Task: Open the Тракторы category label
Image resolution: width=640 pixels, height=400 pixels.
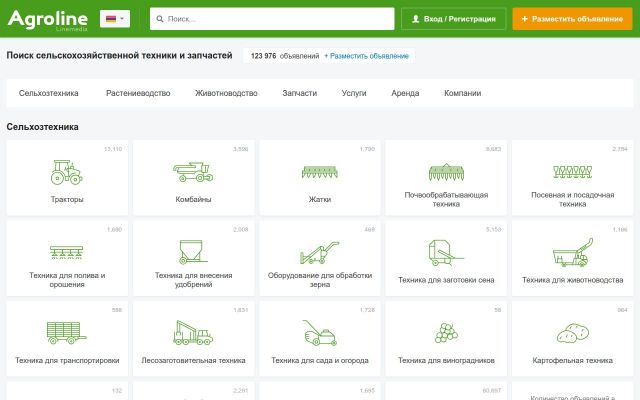Action: (67, 199)
